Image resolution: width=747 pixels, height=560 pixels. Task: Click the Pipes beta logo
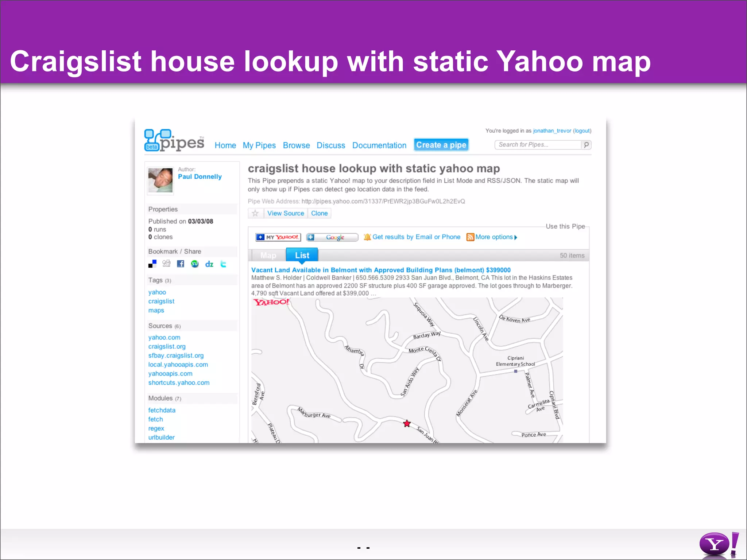174,140
